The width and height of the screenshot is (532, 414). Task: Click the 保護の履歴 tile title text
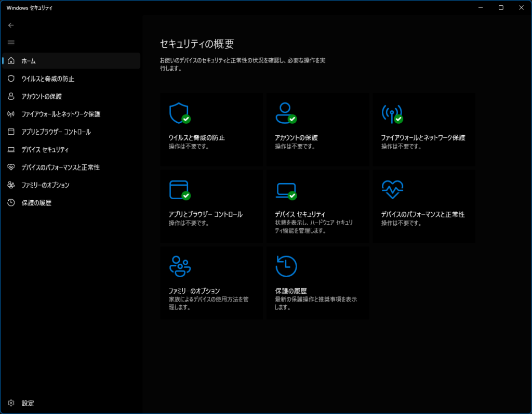pyautogui.click(x=290, y=291)
